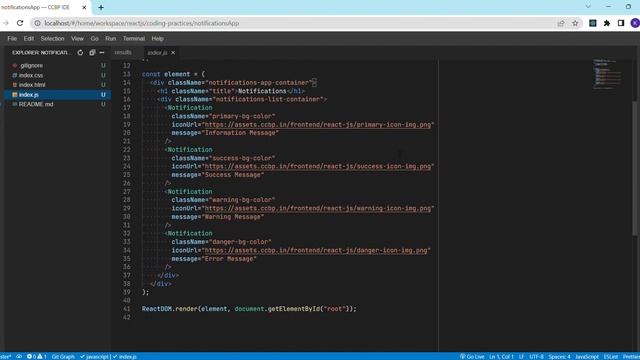Reload the browser page
This screenshot has height=360, width=640.
(20, 23)
